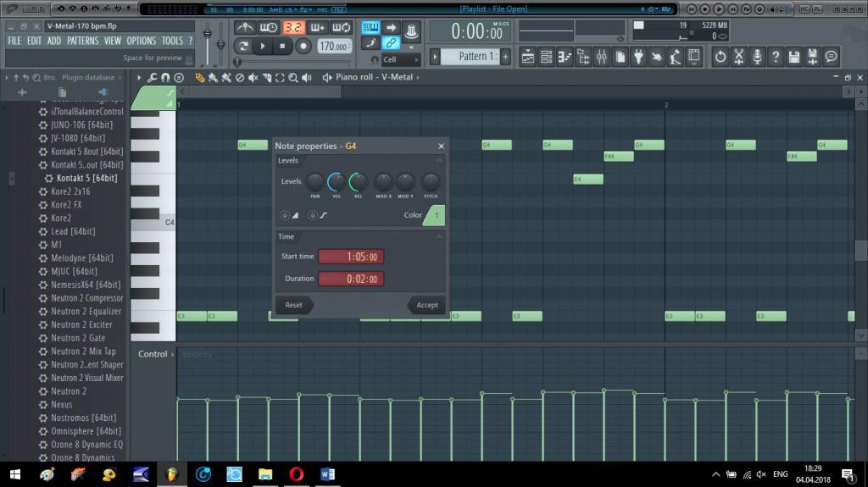Click the master volume slider
868x487 pixels.
pos(208,44)
